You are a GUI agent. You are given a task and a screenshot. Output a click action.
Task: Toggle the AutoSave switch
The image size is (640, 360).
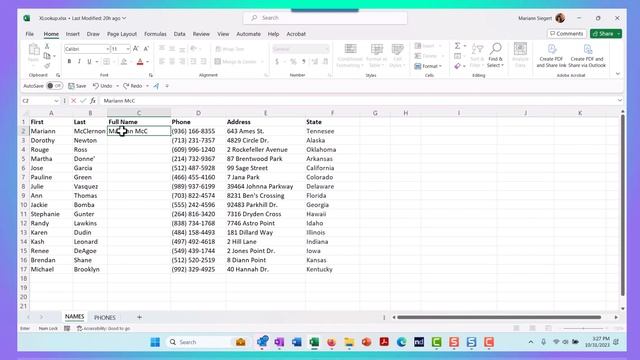coord(54,86)
